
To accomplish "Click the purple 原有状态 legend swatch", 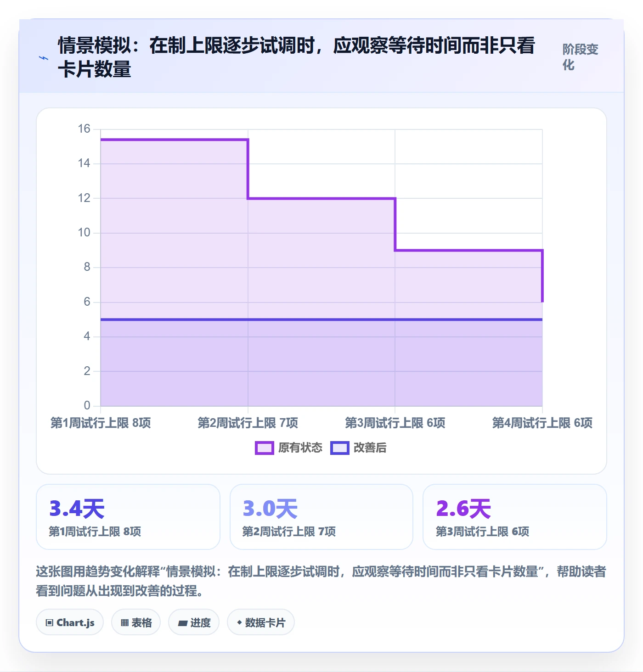I will coord(265,448).
